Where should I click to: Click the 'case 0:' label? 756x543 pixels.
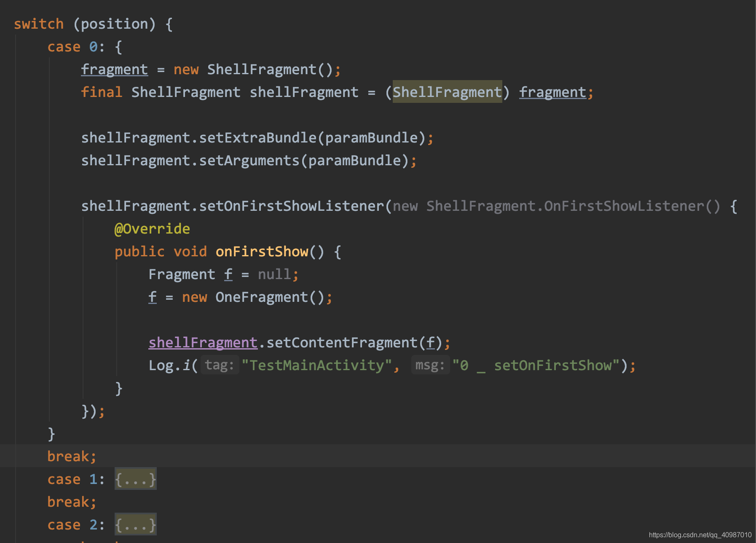[76, 46]
